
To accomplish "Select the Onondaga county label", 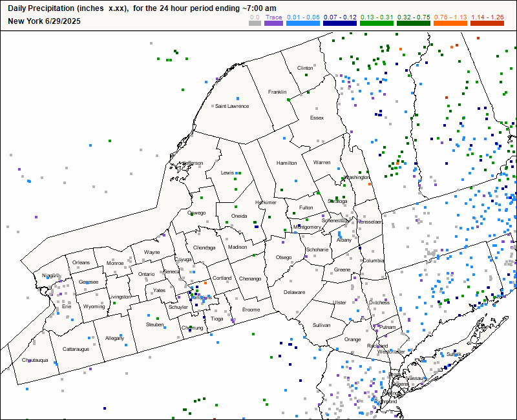I will click(x=204, y=247).
